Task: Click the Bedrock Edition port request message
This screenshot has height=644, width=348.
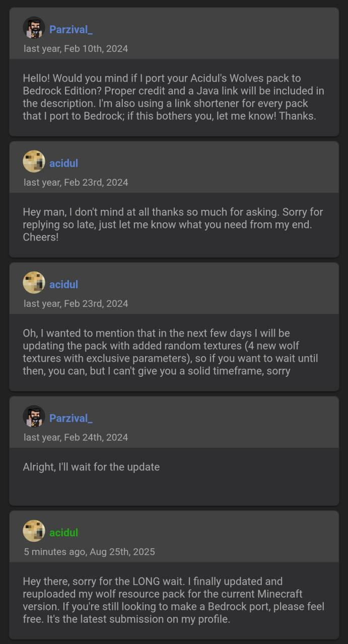Action: pos(173,97)
